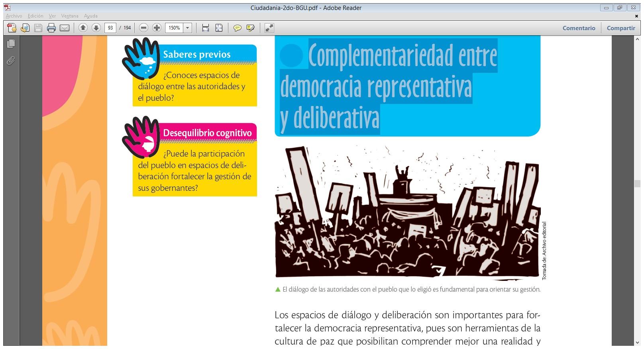This screenshot has width=644, height=349.
Task: Select the highlight text tool
Action: point(251,28)
